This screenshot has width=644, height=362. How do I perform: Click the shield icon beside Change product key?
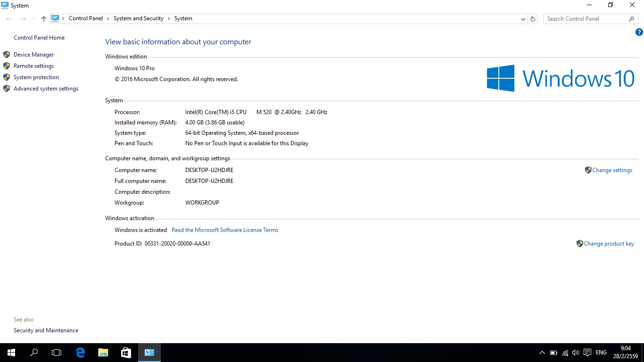[x=580, y=244]
